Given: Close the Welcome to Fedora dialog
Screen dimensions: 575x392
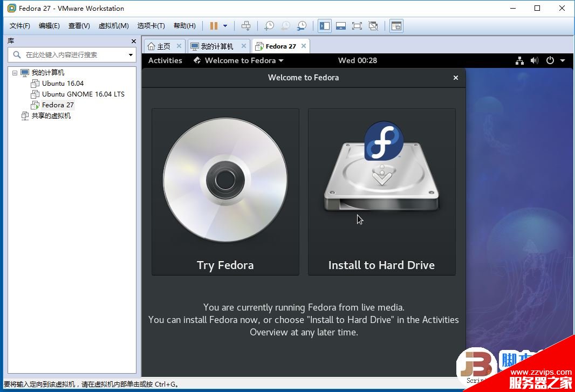Looking at the screenshot, I should click(456, 78).
